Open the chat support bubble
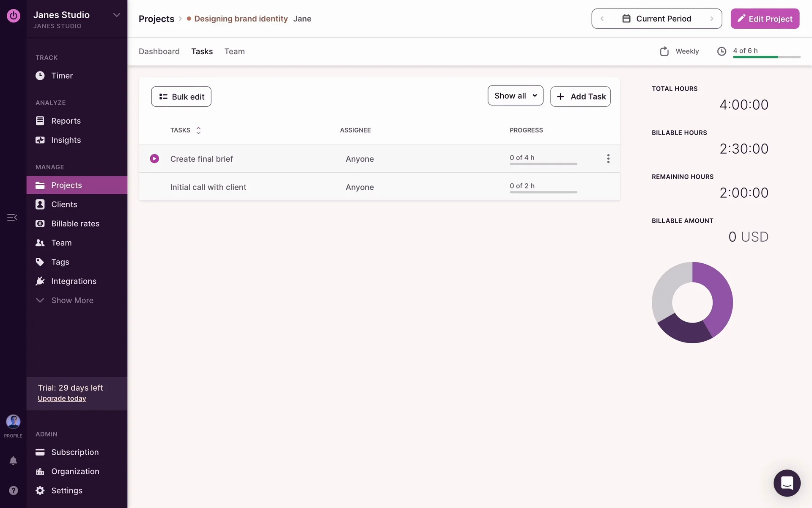The width and height of the screenshot is (812, 508). (x=787, y=483)
